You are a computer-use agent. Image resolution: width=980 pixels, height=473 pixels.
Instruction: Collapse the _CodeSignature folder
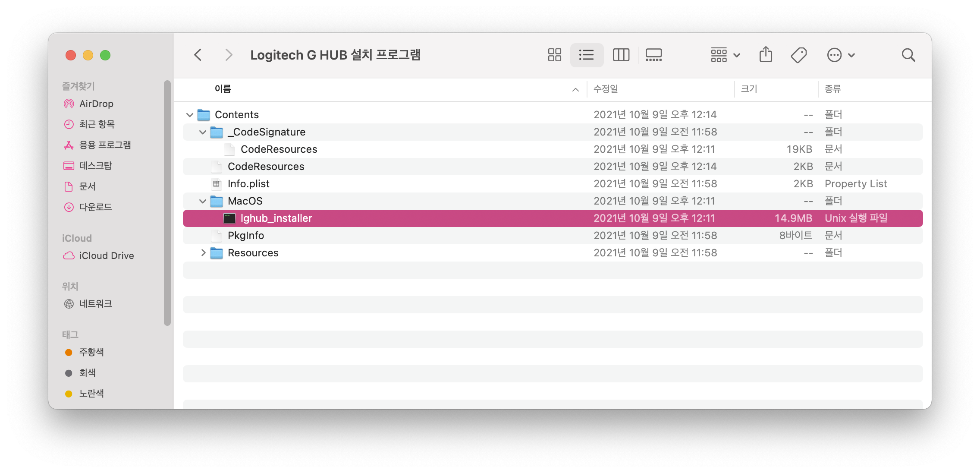202,132
